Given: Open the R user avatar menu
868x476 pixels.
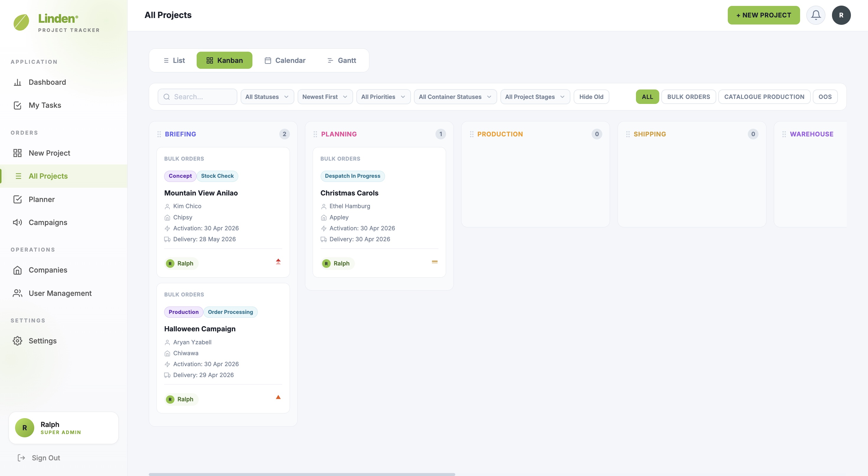Looking at the screenshot, I should [841, 15].
